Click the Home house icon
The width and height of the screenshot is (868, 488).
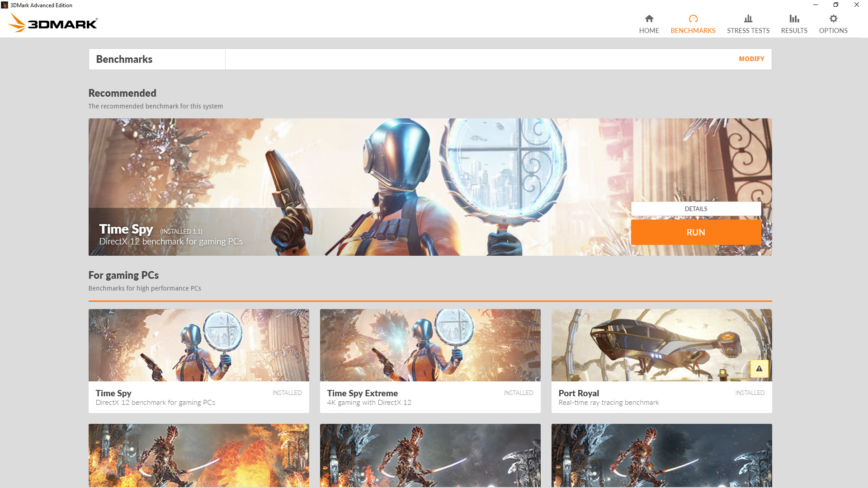point(649,19)
